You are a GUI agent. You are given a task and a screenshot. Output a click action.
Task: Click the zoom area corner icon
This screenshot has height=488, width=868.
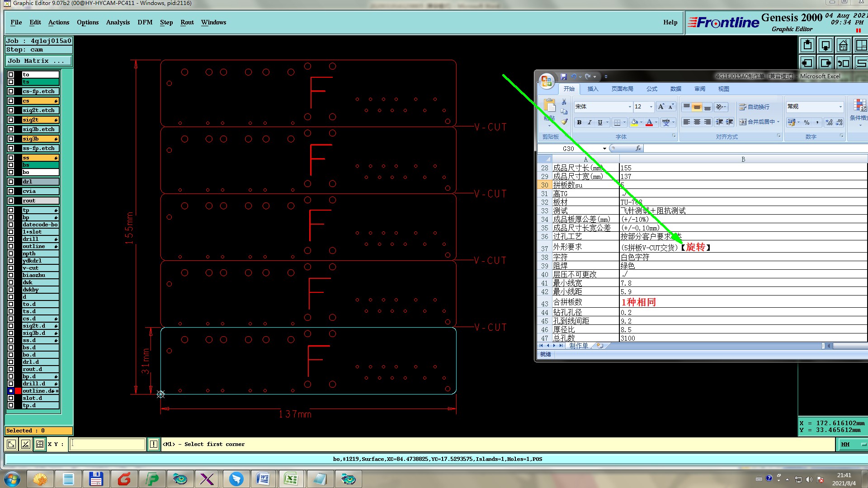tap(11, 444)
